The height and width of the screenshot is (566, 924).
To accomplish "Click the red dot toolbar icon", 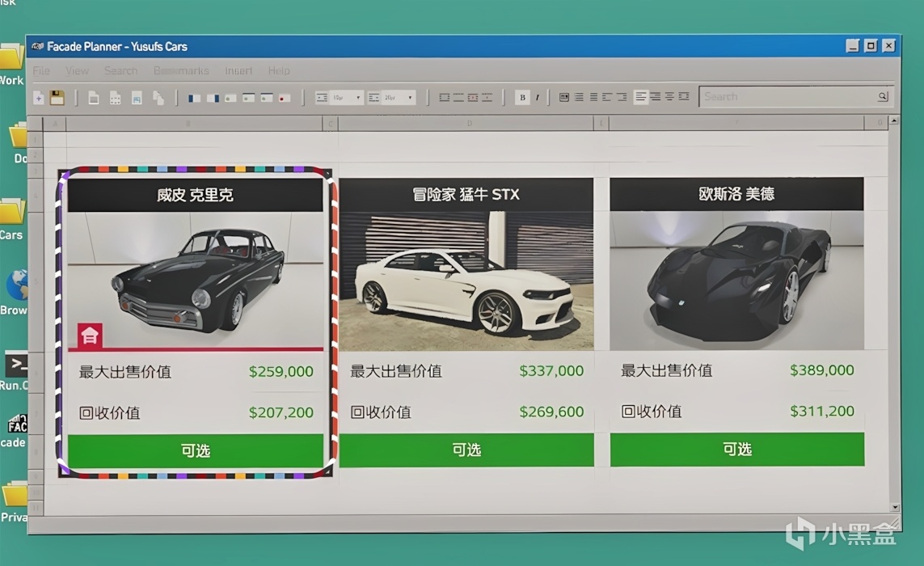I will click(x=284, y=98).
